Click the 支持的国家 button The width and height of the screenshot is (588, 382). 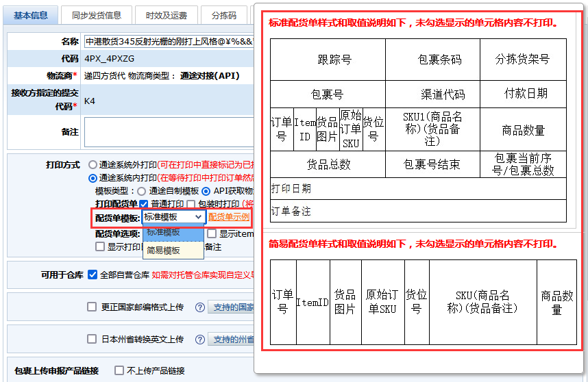pyautogui.click(x=232, y=307)
